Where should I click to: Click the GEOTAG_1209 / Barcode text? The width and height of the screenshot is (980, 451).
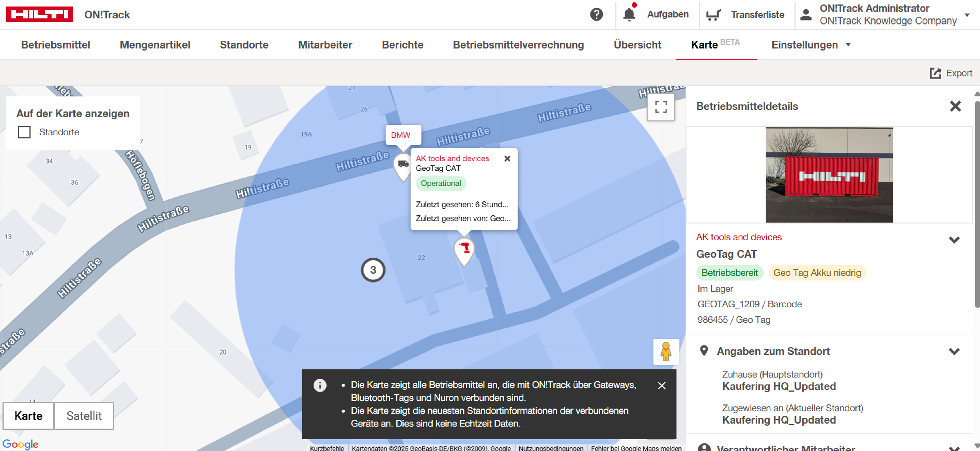click(x=749, y=304)
